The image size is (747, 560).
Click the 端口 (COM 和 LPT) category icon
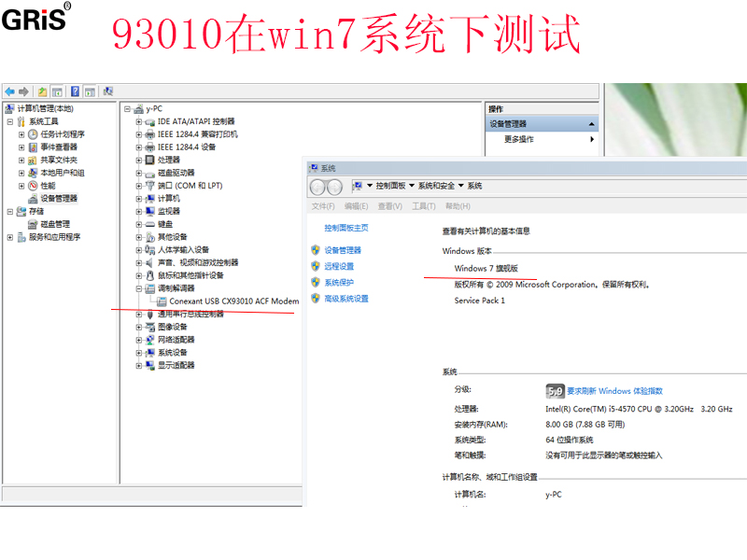[150, 186]
